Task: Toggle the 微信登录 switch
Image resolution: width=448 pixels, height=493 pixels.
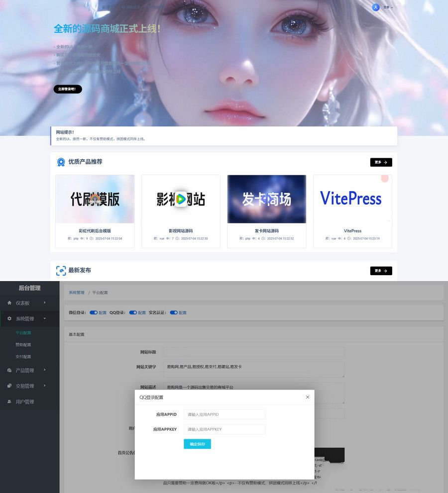Action: click(x=94, y=313)
